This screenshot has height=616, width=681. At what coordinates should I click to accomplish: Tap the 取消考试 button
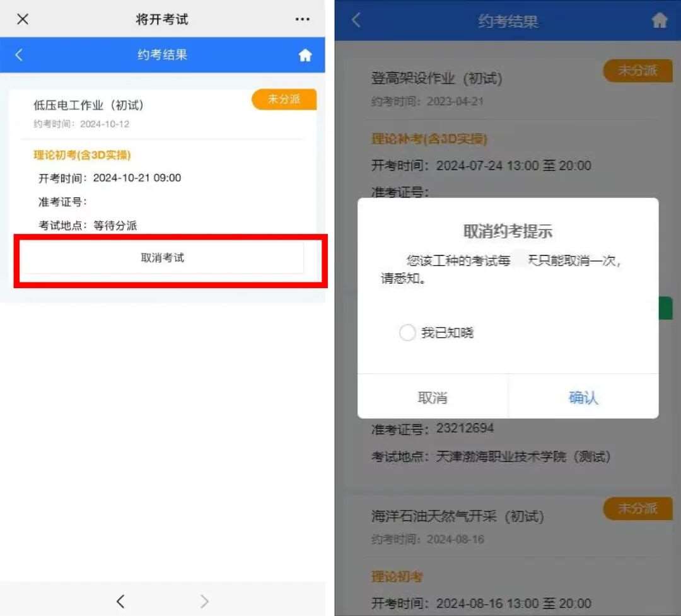[x=164, y=259]
